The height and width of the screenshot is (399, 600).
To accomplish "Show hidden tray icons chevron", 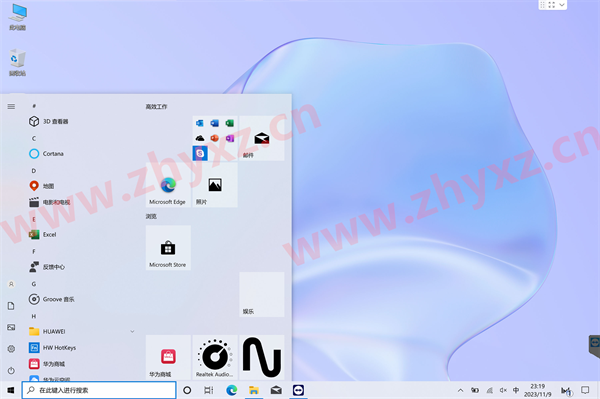I will tap(460, 390).
